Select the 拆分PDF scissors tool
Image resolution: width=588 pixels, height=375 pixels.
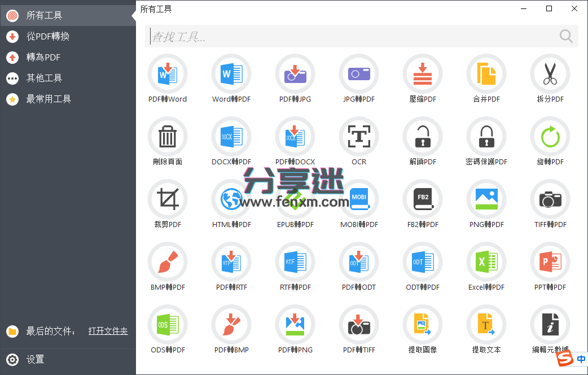coord(550,79)
